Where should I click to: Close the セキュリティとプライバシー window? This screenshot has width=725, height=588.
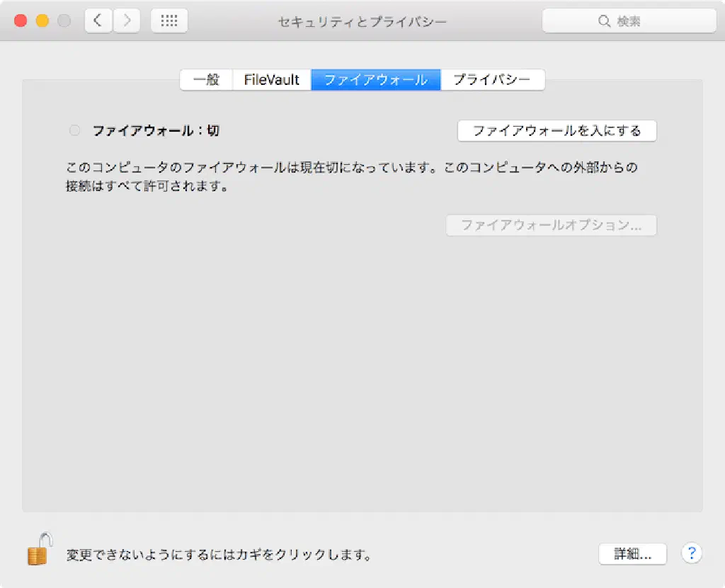21,21
